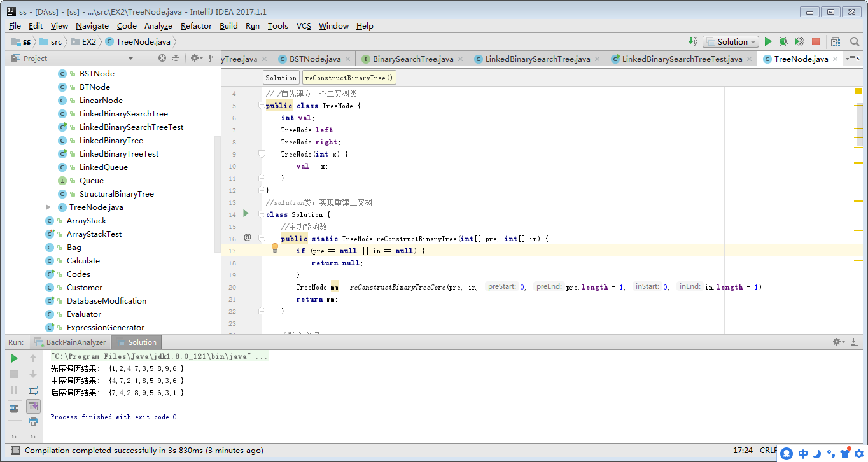Select the Queue interface in project tree
This screenshot has height=462, width=868.
[92, 180]
